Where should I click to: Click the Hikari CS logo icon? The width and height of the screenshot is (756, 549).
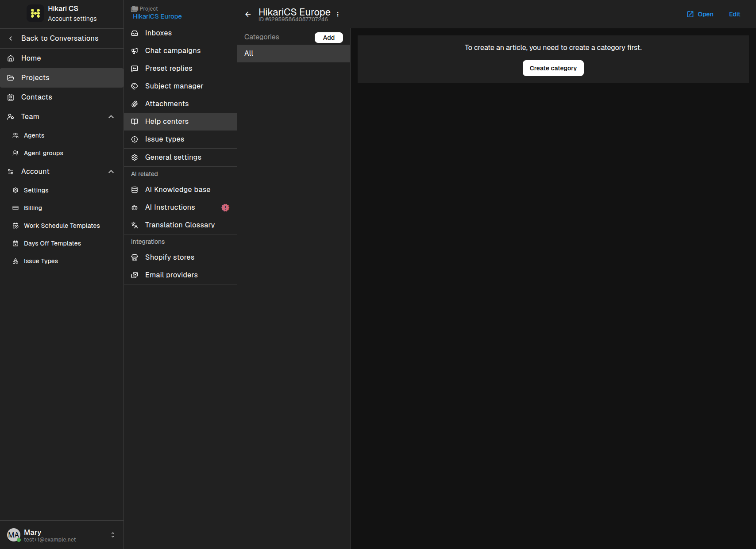point(35,13)
